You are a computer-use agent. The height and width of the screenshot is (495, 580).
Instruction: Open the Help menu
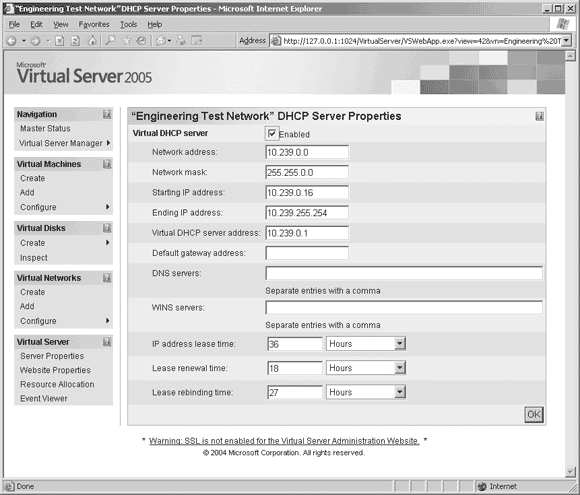155,24
